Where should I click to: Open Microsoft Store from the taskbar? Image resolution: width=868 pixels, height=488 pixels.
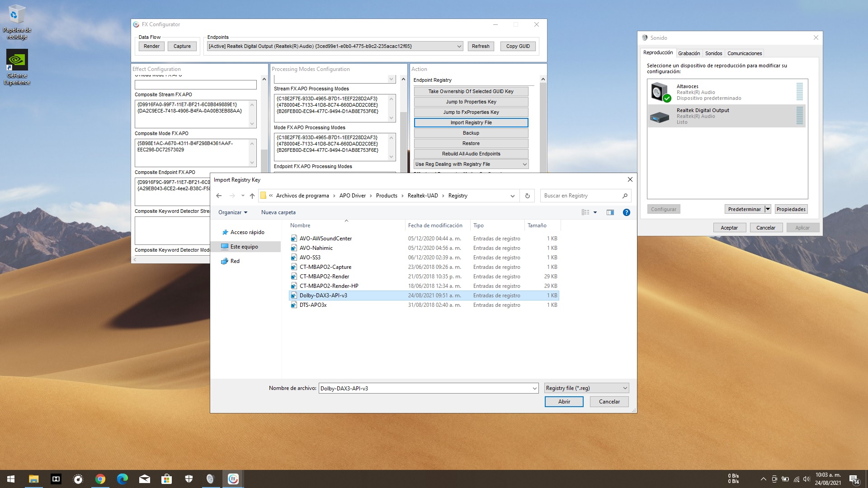(x=166, y=479)
